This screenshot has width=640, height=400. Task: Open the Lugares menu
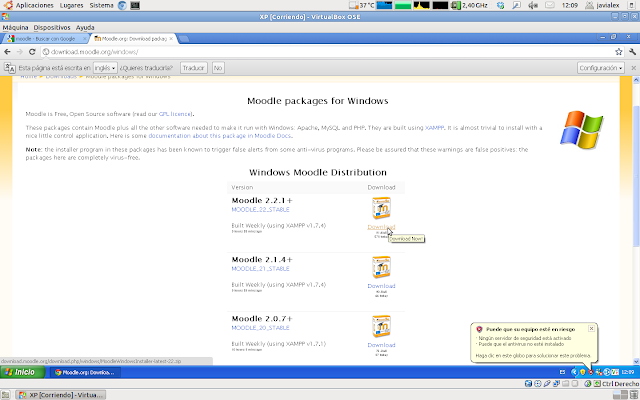(x=71, y=5)
